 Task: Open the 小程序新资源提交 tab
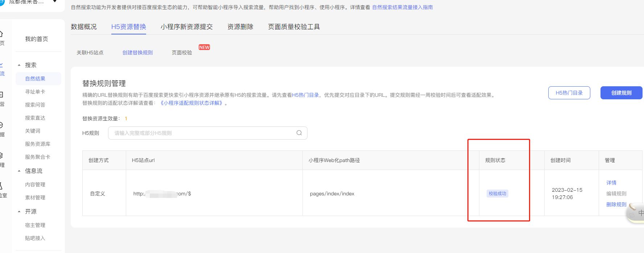pyautogui.click(x=186, y=27)
